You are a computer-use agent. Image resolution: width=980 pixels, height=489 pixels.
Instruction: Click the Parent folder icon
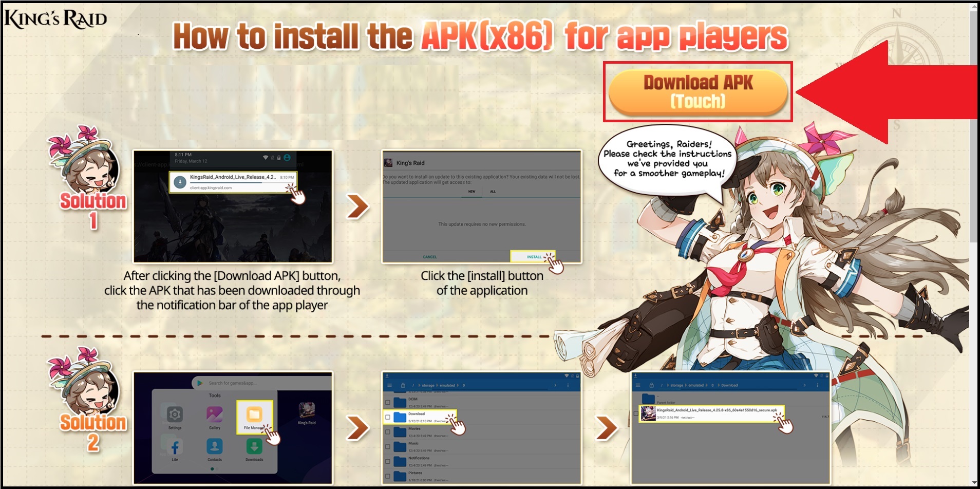[648, 399]
